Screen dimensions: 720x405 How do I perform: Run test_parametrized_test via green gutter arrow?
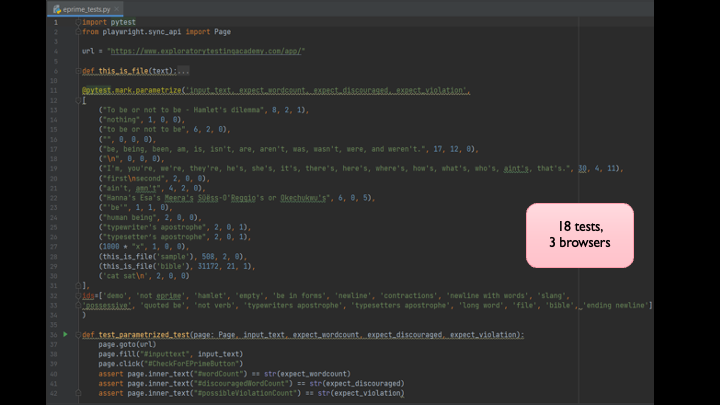click(x=65, y=334)
